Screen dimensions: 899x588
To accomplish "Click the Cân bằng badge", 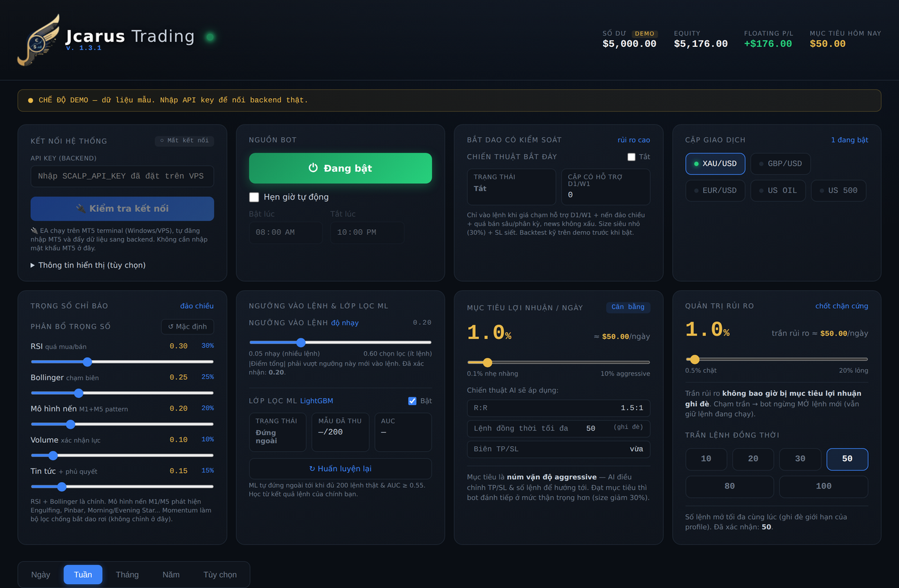I will 628,307.
